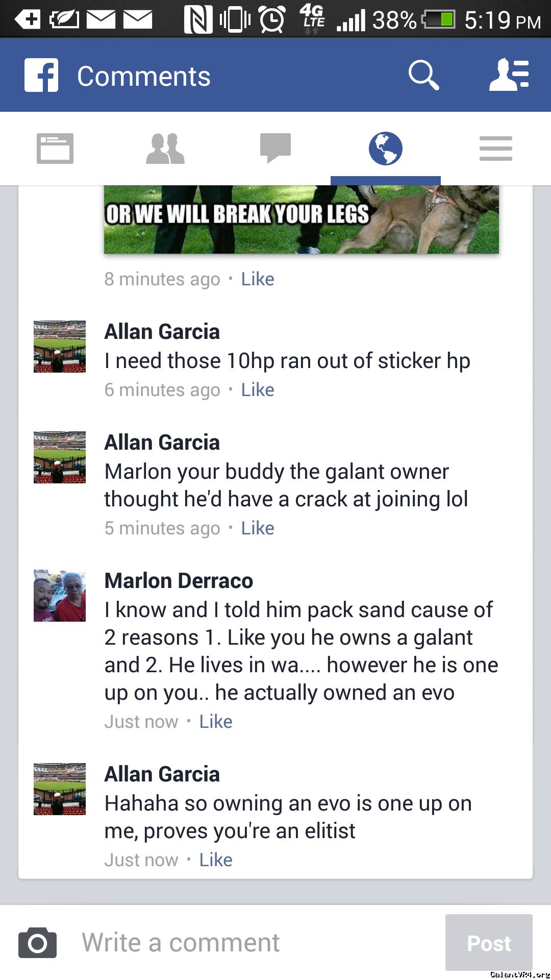
Task: Open Marlon Derraco's profile name
Action: click(179, 581)
